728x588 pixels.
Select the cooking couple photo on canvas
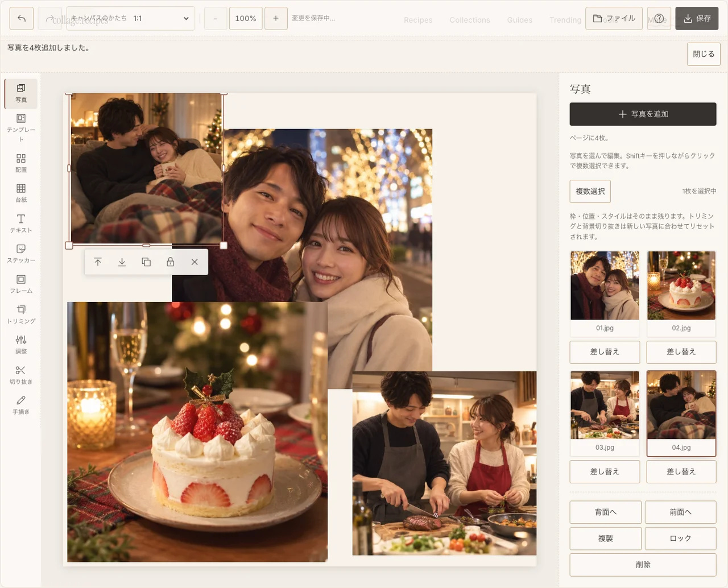[444, 463]
